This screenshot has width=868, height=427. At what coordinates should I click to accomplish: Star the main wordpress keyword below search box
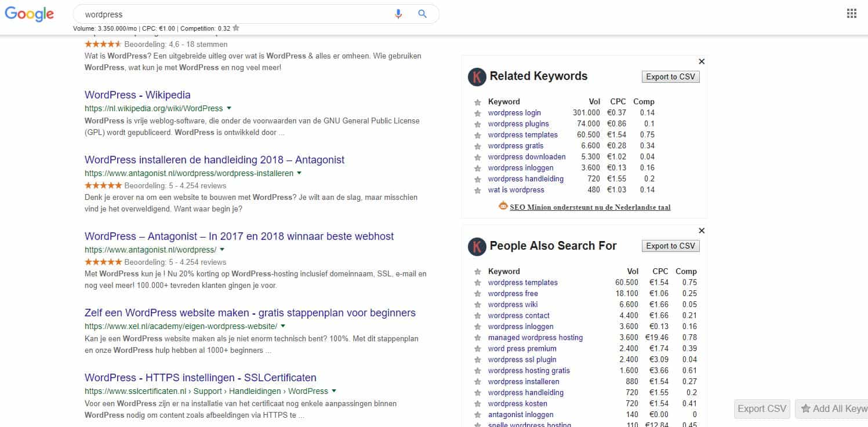[236, 28]
